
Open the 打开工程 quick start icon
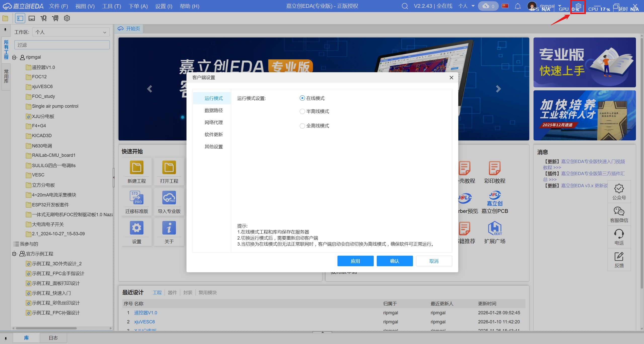pyautogui.click(x=169, y=167)
